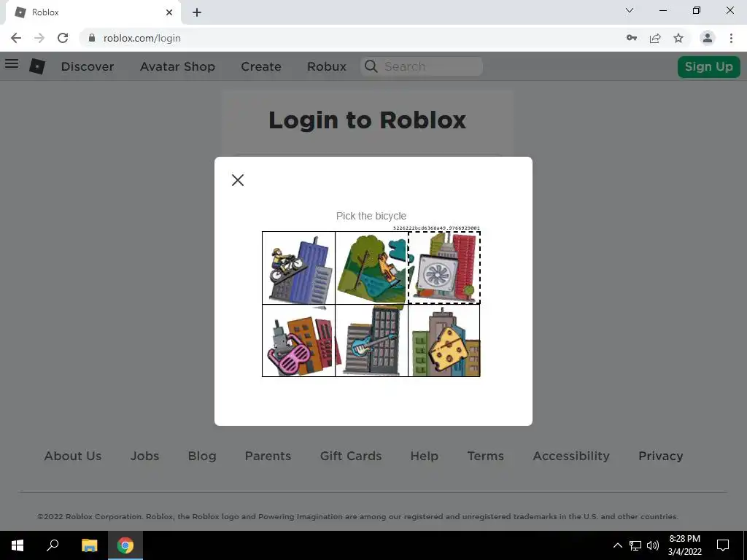Open the Parents footer link
Viewport: 747px width, 560px height.
268,456
